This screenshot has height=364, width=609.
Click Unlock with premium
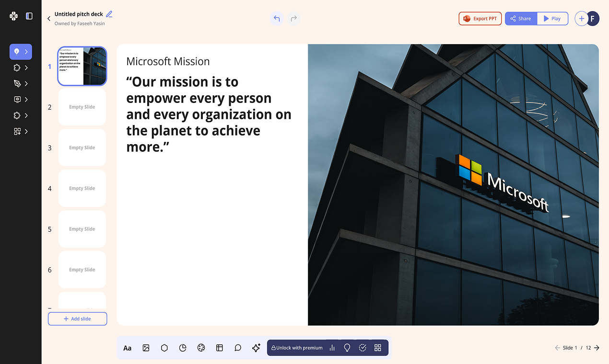click(297, 348)
